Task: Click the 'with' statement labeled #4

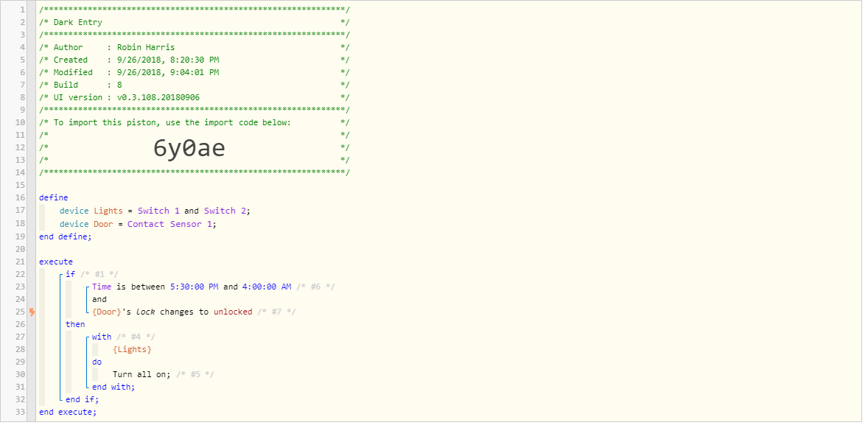Action: coord(102,337)
